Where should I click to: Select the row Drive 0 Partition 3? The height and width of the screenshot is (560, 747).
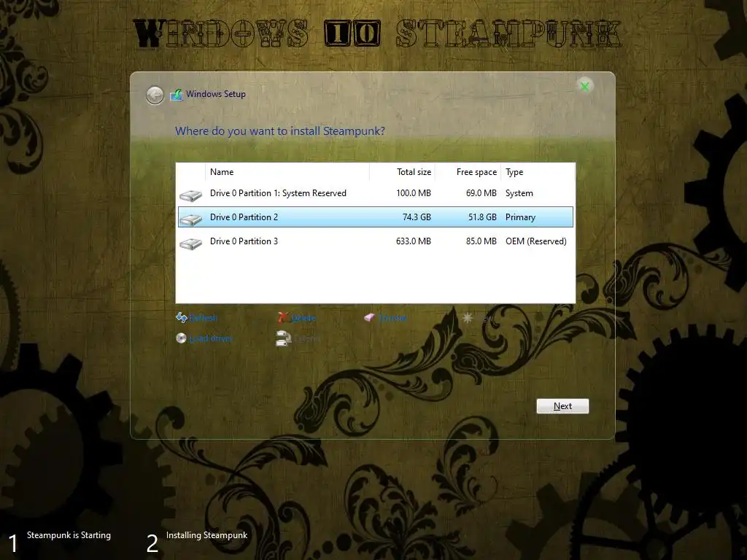point(376,241)
